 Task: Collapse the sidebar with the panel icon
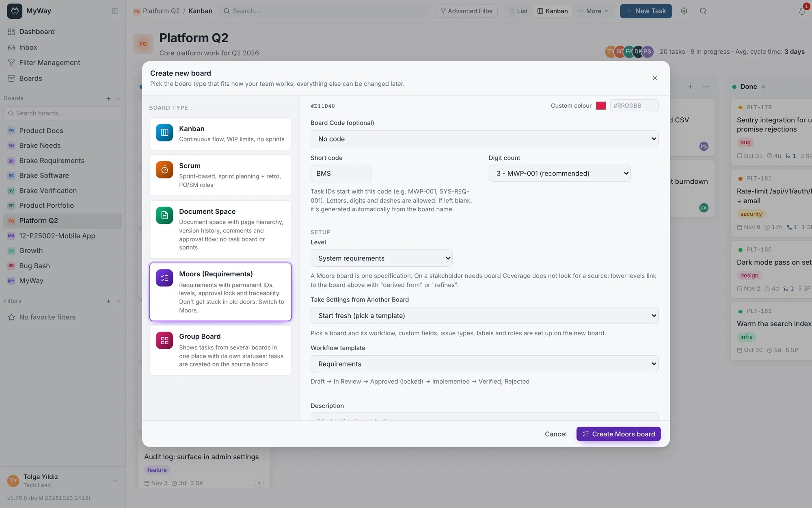[x=115, y=11]
